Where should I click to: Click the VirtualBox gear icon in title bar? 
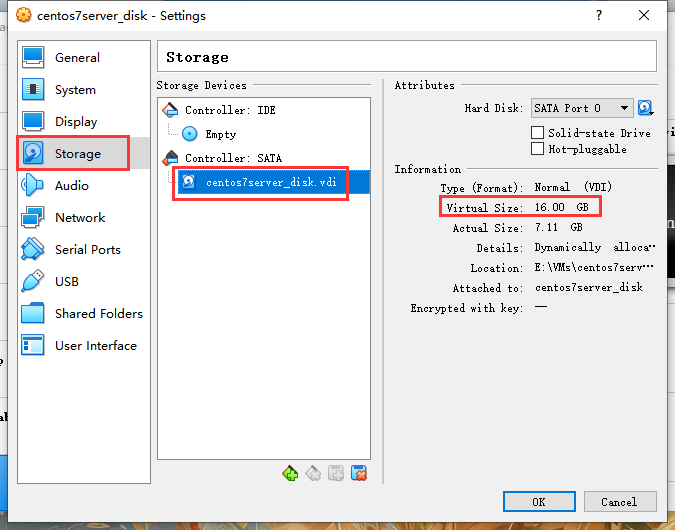[x=24, y=15]
